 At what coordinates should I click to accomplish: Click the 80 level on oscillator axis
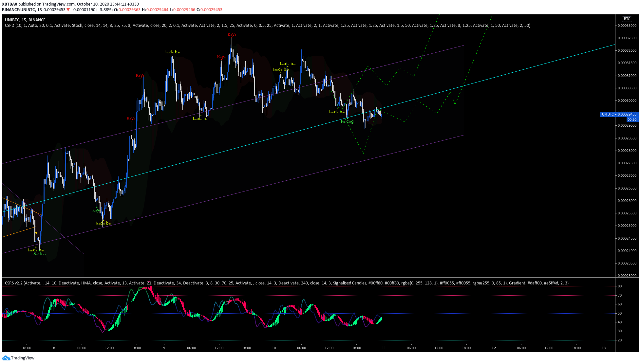coord(620,286)
